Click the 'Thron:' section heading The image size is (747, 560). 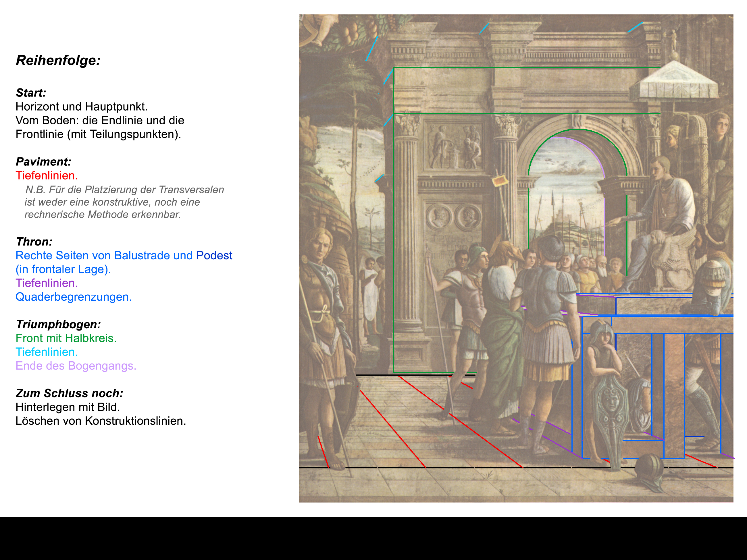pyautogui.click(x=34, y=242)
